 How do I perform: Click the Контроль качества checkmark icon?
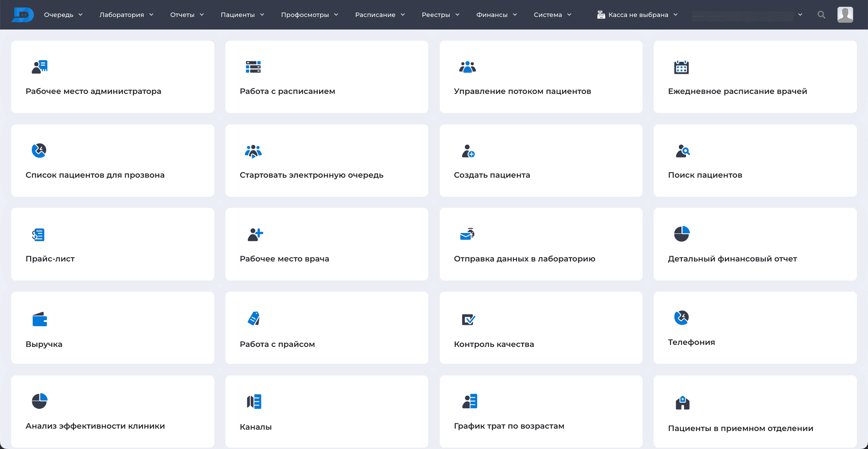(x=468, y=319)
